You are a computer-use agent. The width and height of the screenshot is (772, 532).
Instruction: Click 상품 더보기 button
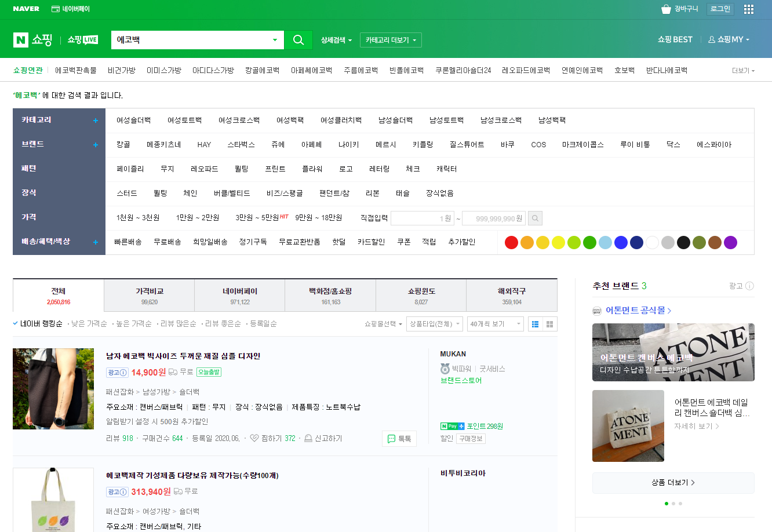pos(673,483)
